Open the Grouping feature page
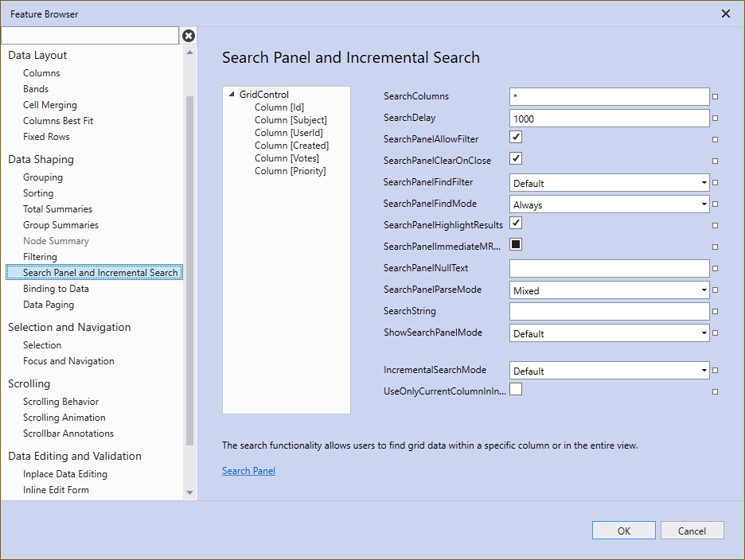This screenshot has width=745, height=560. [x=42, y=177]
